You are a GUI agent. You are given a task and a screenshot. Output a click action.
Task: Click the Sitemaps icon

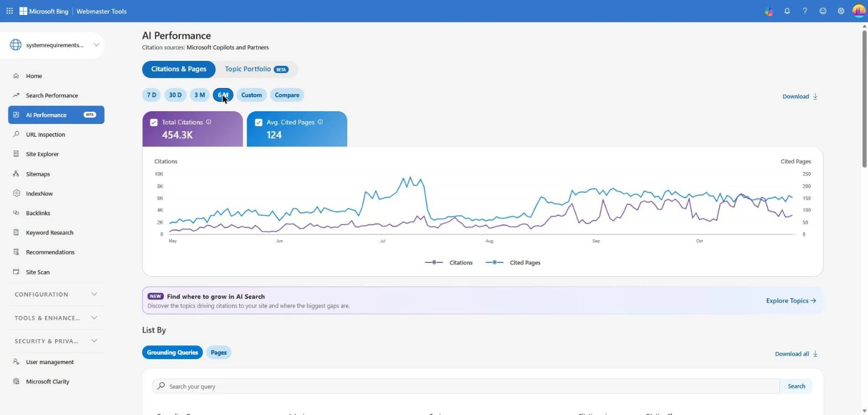(x=16, y=174)
